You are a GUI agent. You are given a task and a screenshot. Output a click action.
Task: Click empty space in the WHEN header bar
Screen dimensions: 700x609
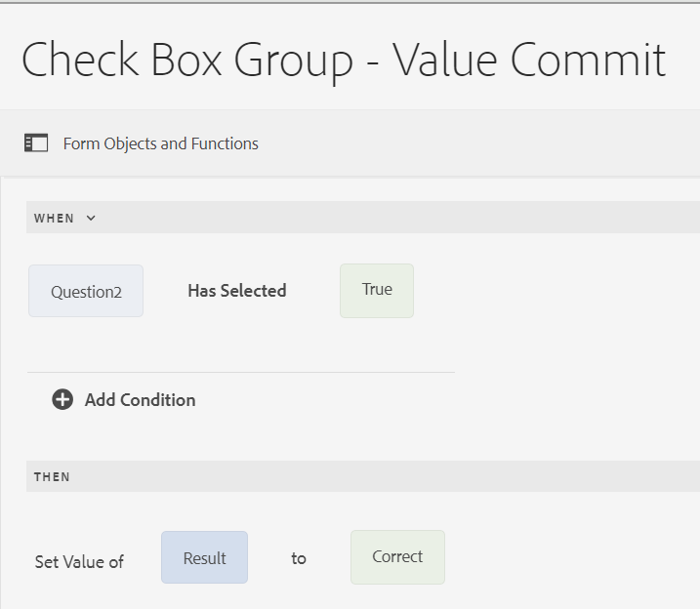(x=391, y=218)
